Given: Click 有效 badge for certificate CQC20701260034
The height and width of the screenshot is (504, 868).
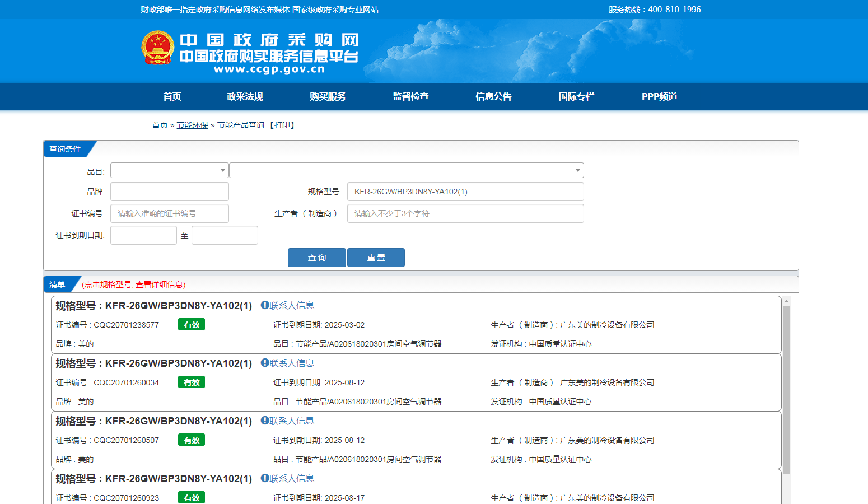Looking at the screenshot, I should click(192, 382).
